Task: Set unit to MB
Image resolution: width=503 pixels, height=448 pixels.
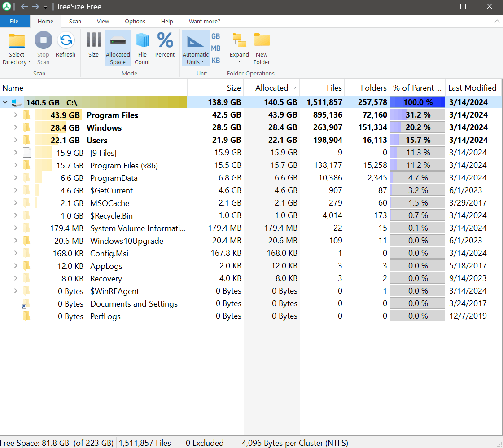Action: pyautogui.click(x=216, y=48)
